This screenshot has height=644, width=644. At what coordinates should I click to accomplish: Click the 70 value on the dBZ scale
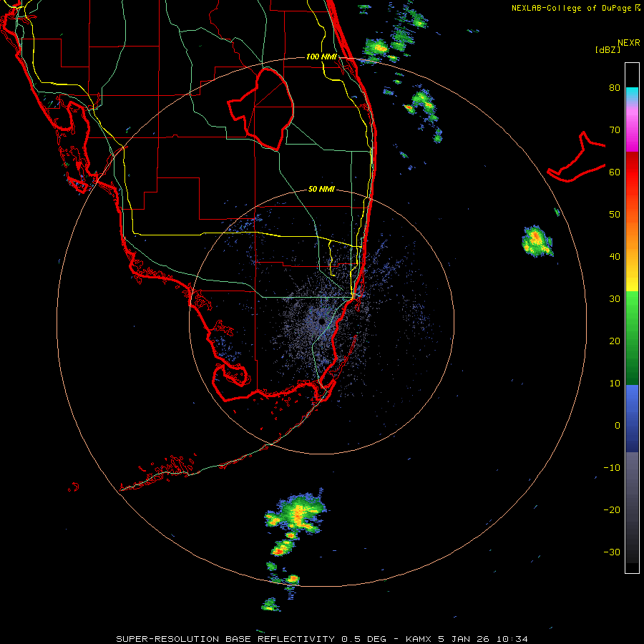coord(615,130)
